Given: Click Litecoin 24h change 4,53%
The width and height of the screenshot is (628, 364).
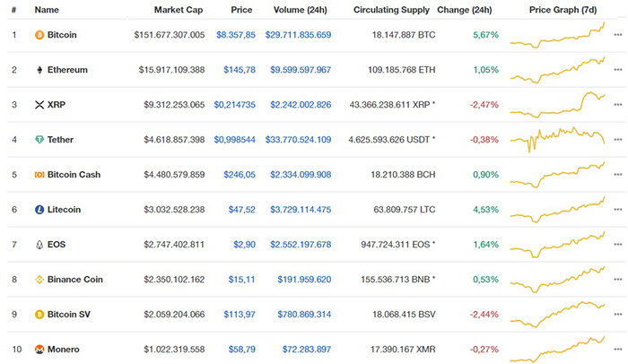Looking at the screenshot, I should 485,210.
